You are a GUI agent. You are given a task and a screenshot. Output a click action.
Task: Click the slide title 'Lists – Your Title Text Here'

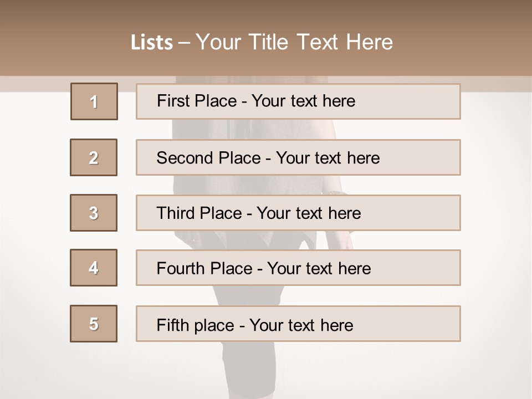click(x=262, y=42)
